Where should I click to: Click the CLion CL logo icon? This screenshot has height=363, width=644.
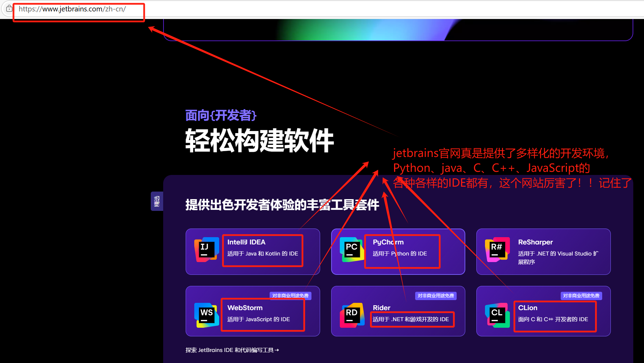point(497,315)
